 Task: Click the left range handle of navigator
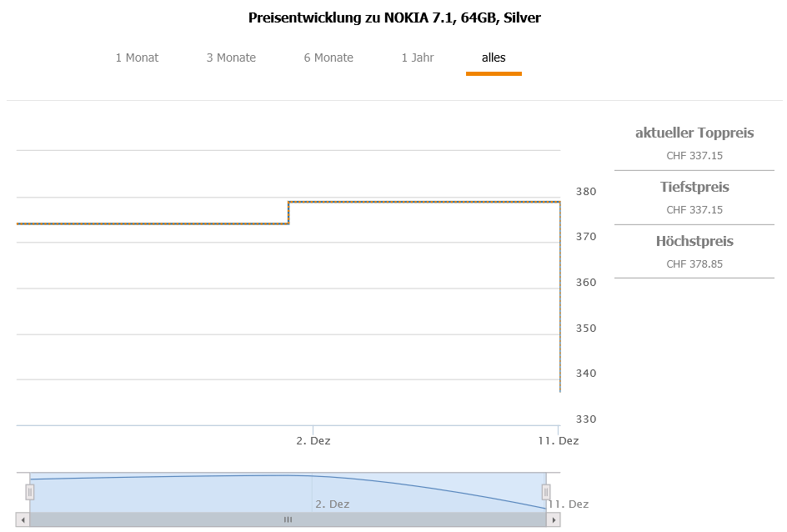click(x=30, y=492)
